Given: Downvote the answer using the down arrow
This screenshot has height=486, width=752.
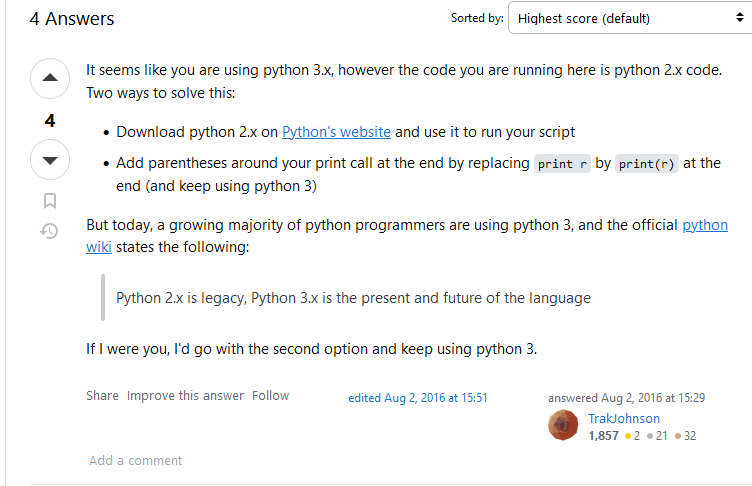Looking at the screenshot, I should tap(50, 159).
